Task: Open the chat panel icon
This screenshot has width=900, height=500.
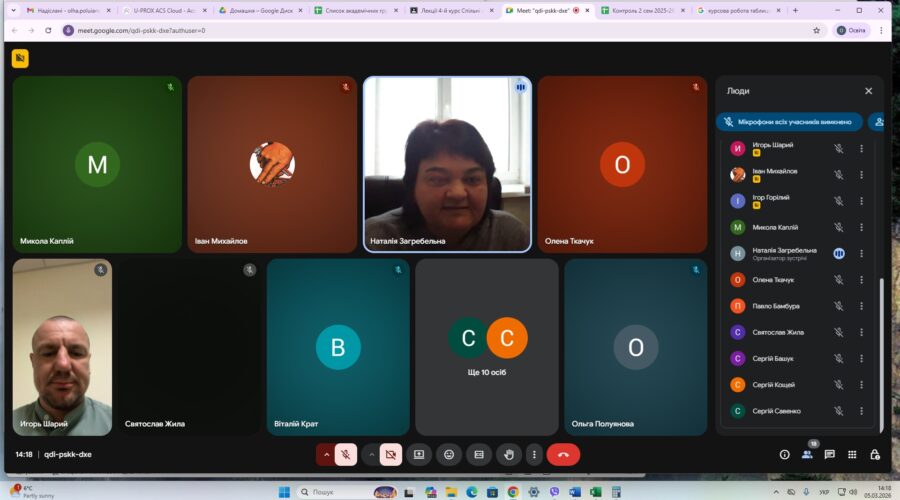Action: 829,454
